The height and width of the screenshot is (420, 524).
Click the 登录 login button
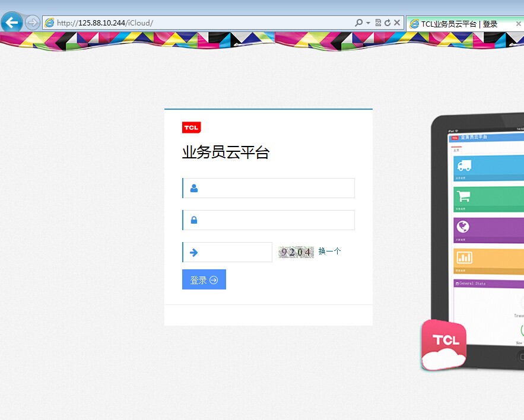click(204, 279)
